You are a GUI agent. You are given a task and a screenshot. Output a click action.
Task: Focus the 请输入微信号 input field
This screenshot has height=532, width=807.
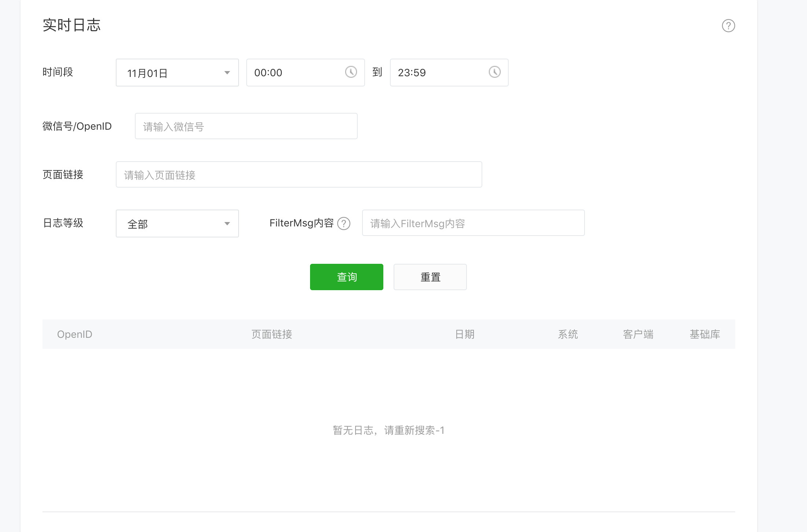tap(246, 126)
